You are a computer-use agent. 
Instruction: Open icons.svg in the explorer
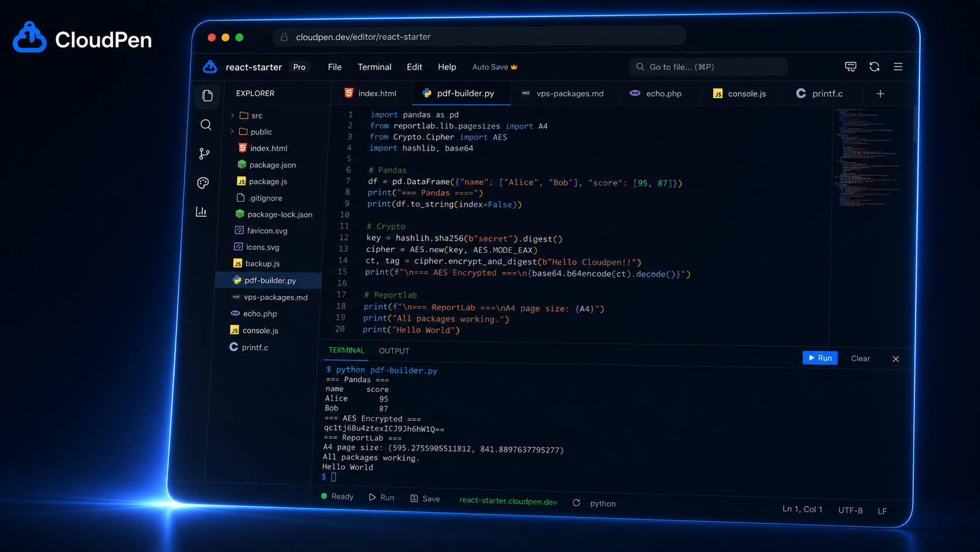(256, 248)
